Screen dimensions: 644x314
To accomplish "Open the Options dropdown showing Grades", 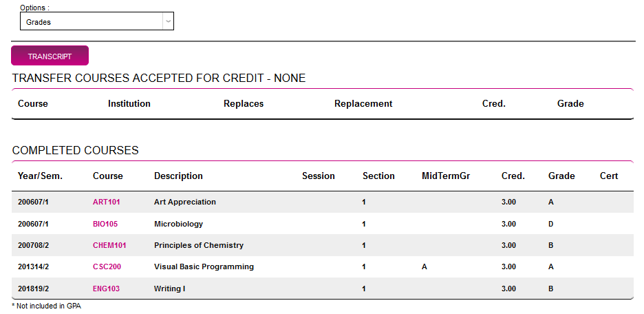I will 91,22.
